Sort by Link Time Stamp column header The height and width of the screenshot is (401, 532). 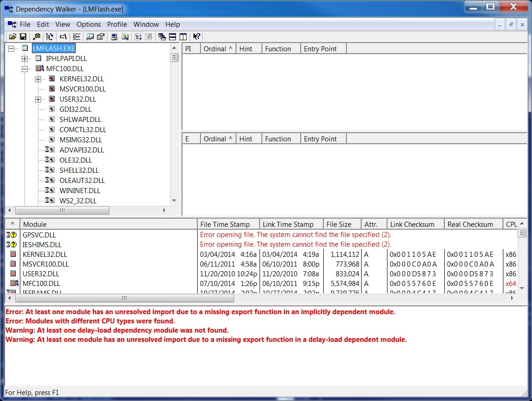point(291,225)
